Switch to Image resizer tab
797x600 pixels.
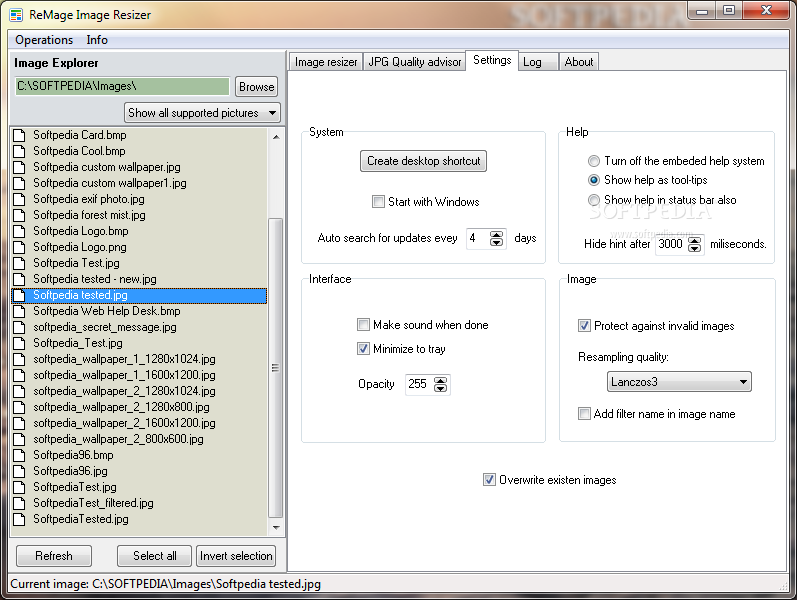tap(326, 62)
